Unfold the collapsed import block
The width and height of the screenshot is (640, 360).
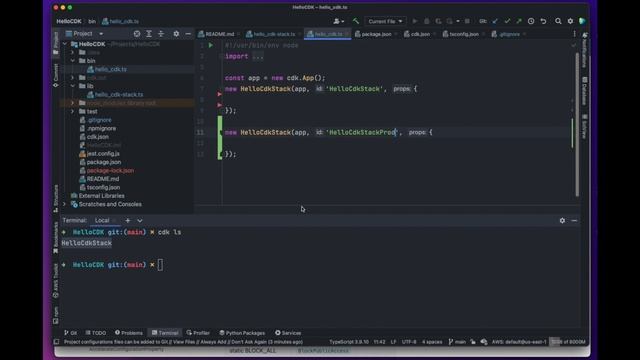pos(258,56)
